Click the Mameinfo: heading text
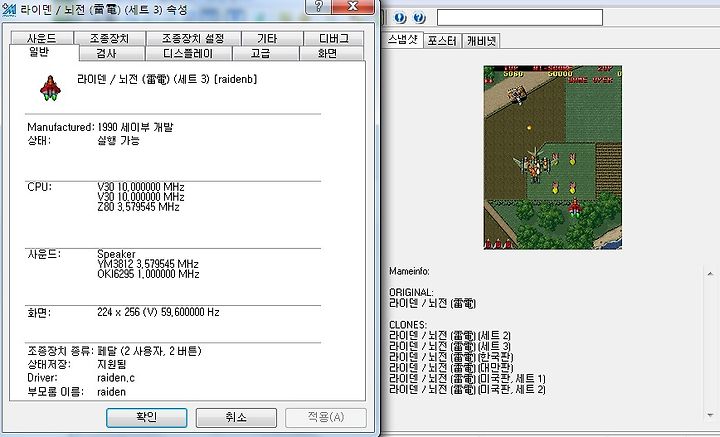Image resolution: width=720 pixels, height=437 pixels. pyautogui.click(x=409, y=271)
